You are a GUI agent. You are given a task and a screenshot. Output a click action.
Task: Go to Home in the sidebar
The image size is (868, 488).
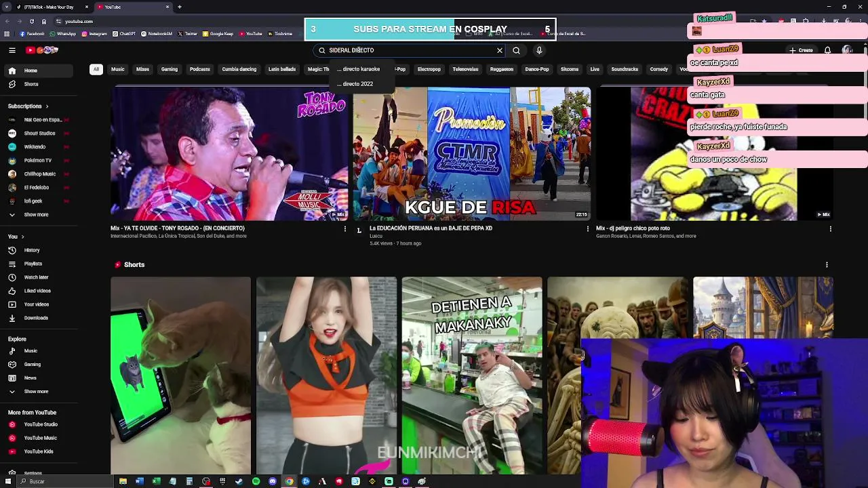[39, 70]
